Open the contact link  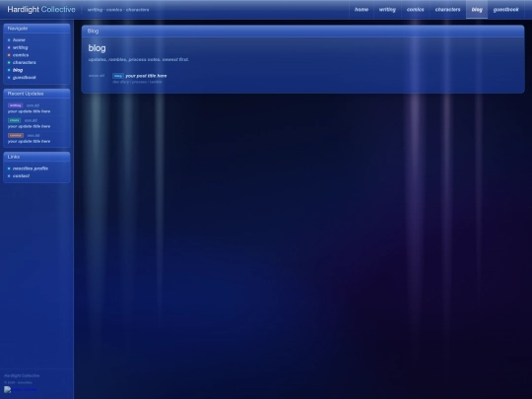click(21, 176)
